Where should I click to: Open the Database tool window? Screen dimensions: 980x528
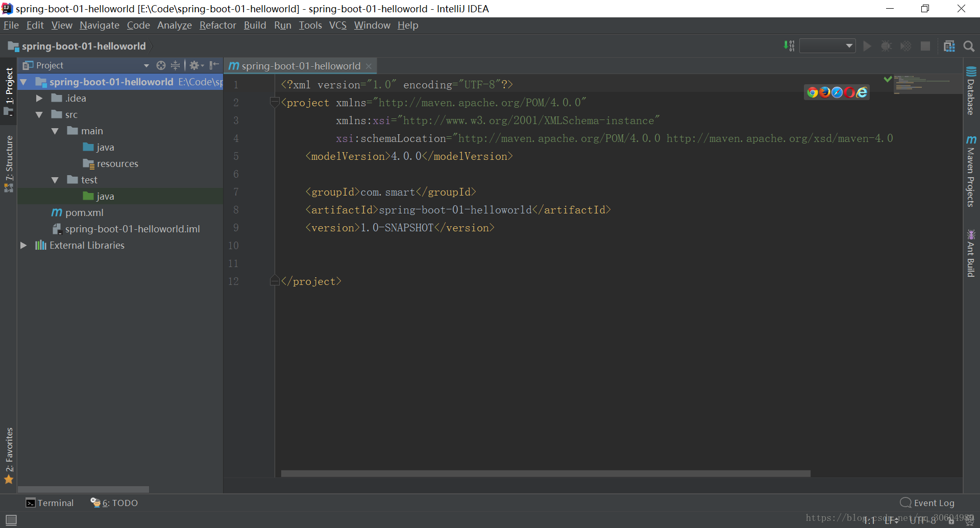pos(971,91)
